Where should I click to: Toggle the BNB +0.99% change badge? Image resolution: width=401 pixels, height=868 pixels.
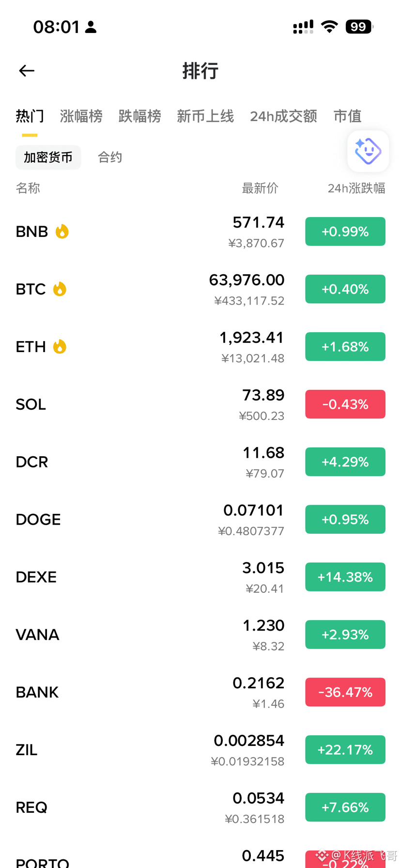345,232
